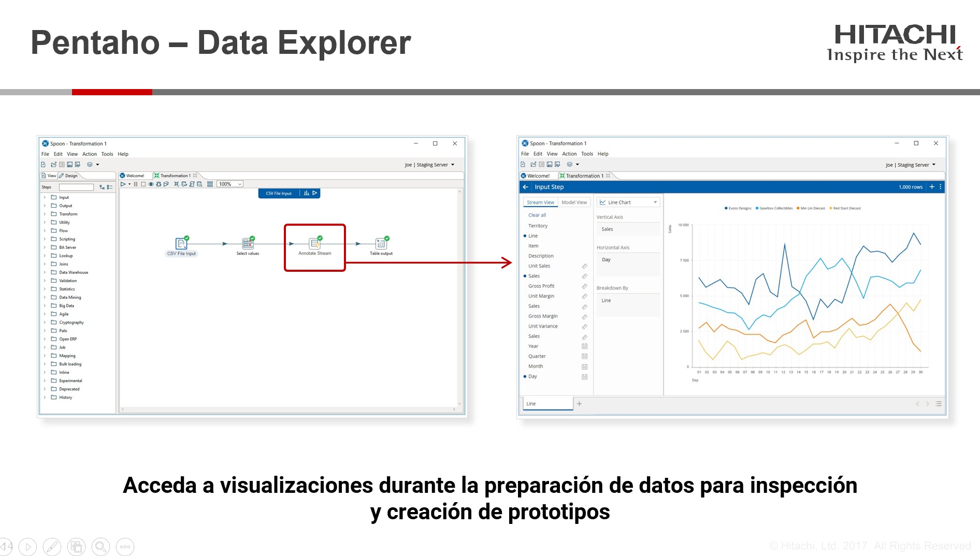Open preview mode with the eye icon
Screen dimensions: 980x556
click(x=151, y=184)
